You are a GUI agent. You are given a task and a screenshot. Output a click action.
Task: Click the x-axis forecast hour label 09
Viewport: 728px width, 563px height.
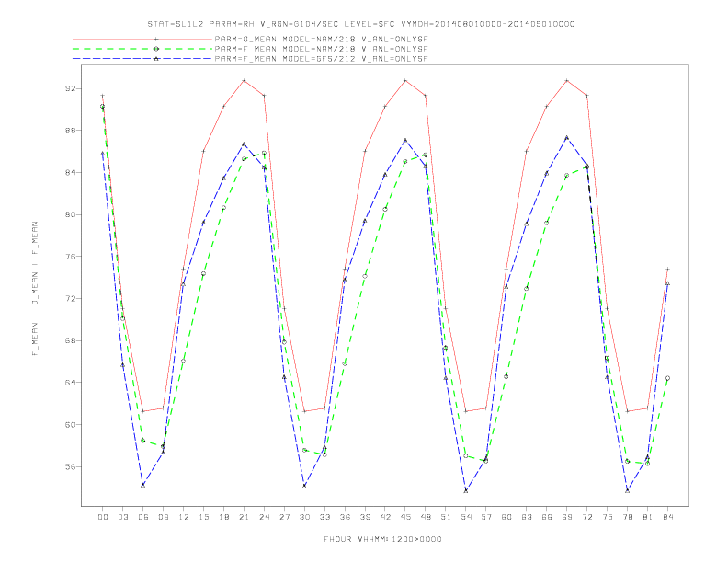[163, 517]
